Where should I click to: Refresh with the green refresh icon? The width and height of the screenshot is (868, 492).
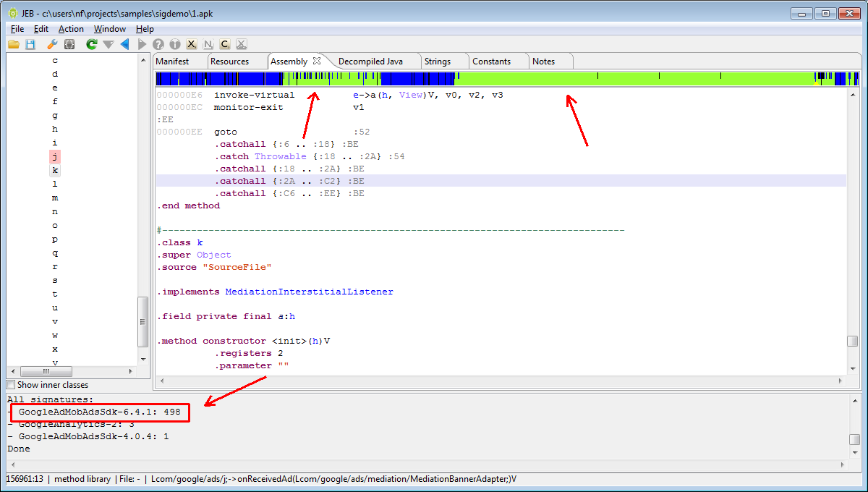coord(90,44)
